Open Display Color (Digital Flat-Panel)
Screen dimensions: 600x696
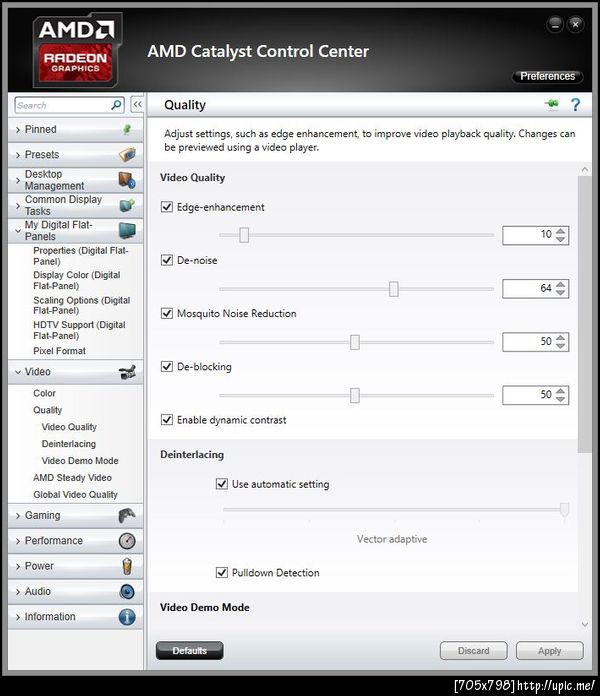click(x=76, y=281)
